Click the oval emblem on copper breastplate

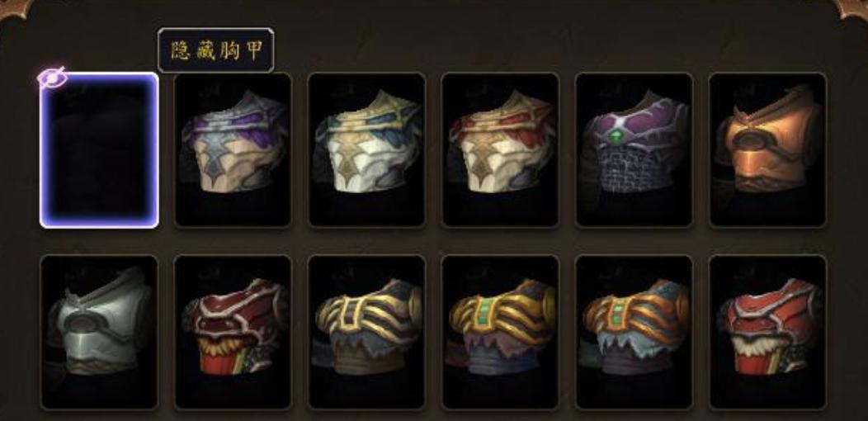(752, 141)
